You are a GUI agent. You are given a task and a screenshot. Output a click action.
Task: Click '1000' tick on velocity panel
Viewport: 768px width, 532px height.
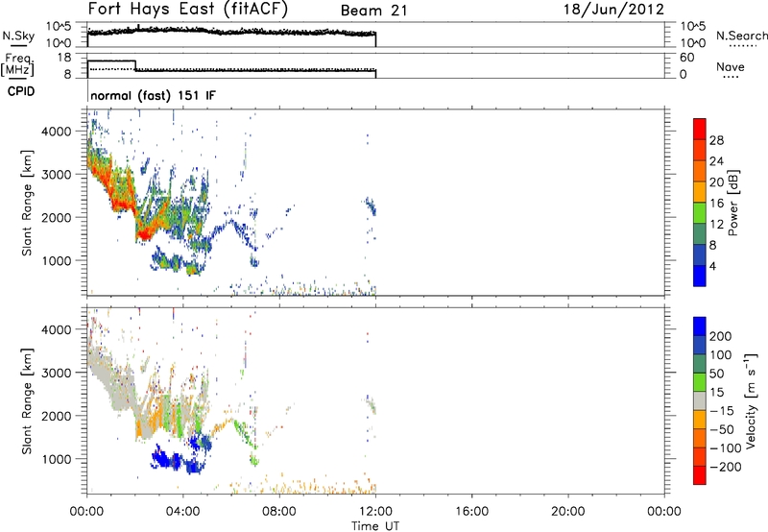[x=57, y=459]
